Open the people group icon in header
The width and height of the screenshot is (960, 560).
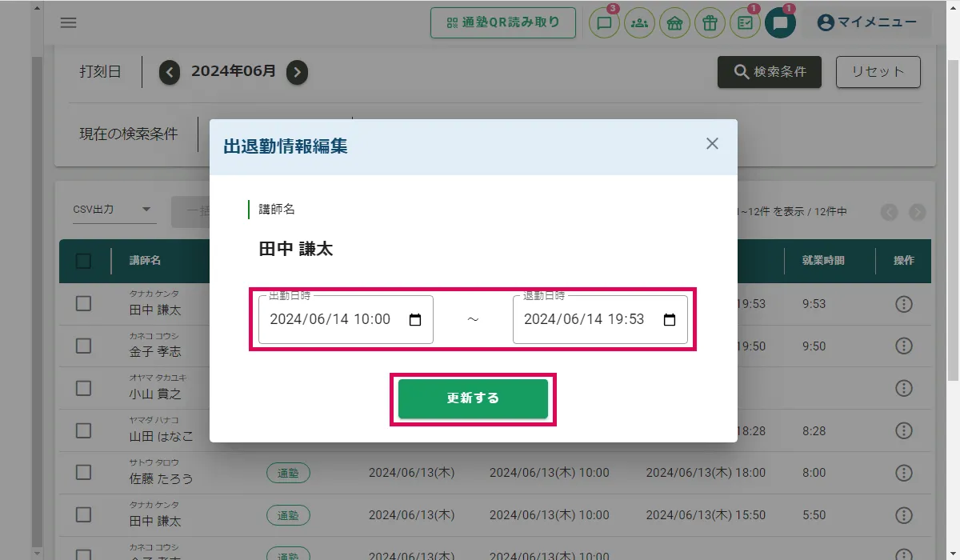coord(639,23)
